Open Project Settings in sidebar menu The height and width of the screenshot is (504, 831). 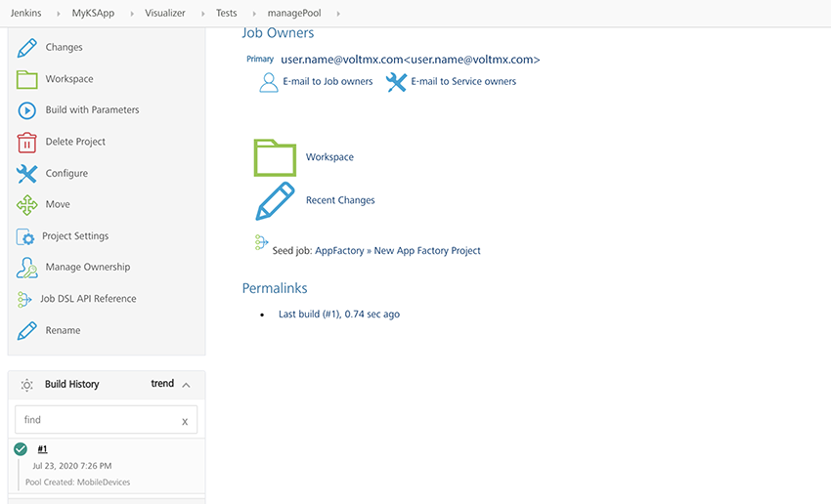coord(75,236)
